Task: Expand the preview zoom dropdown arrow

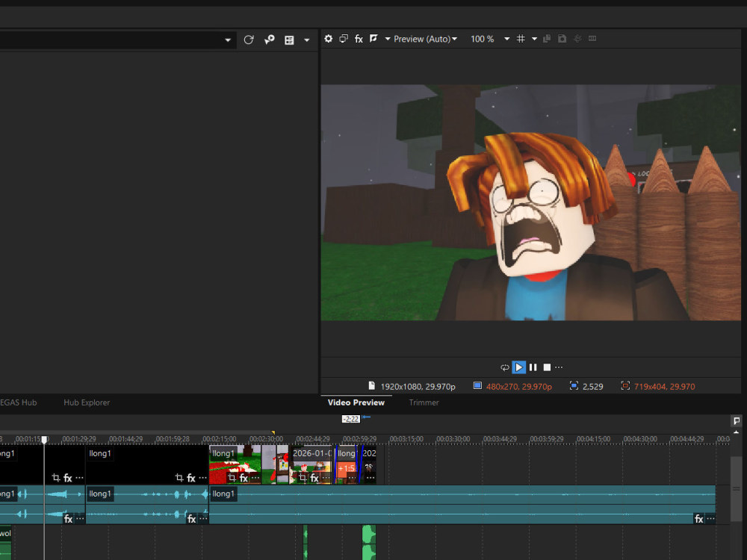Action: coord(507,39)
